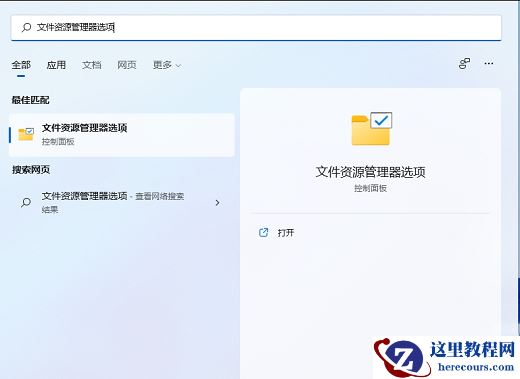This screenshot has height=379, width=520.
Task: Click the 打开 button in preview pane
Action: click(x=286, y=233)
